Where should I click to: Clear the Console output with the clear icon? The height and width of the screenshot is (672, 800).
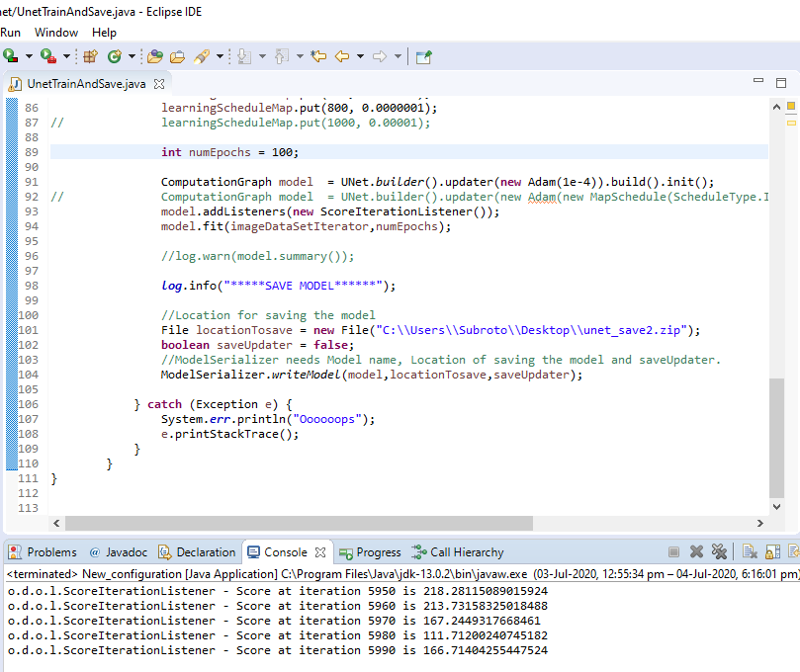[x=747, y=552]
